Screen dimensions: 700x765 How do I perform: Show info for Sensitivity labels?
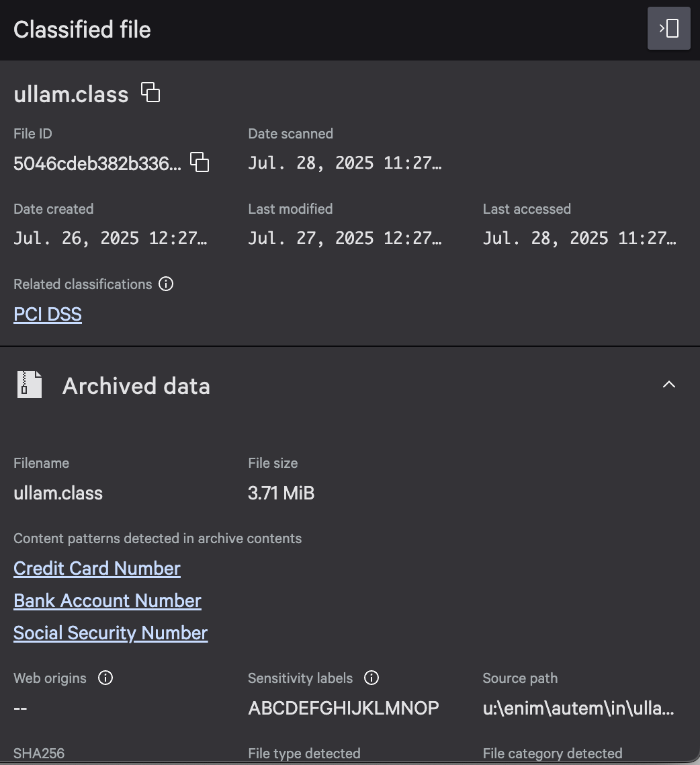pos(371,678)
